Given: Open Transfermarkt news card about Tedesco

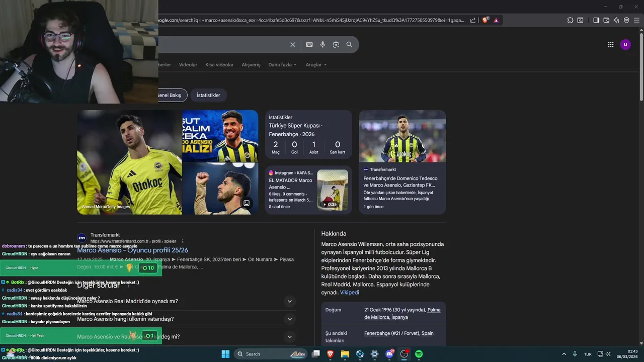Looking at the screenshot, I should click(x=402, y=162).
